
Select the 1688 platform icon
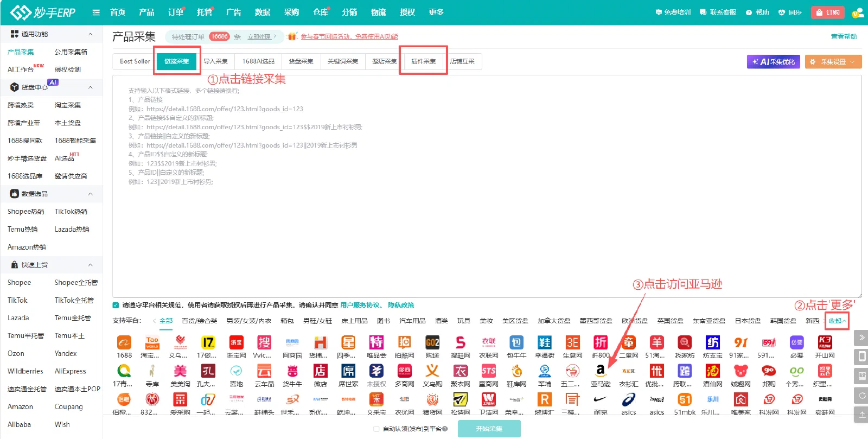124,343
